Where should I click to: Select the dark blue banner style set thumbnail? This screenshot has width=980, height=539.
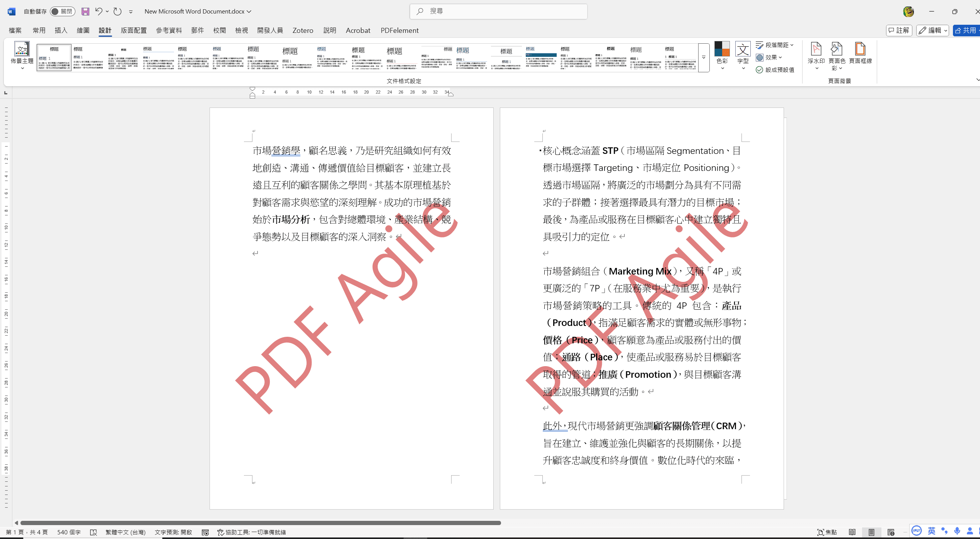tap(541, 58)
